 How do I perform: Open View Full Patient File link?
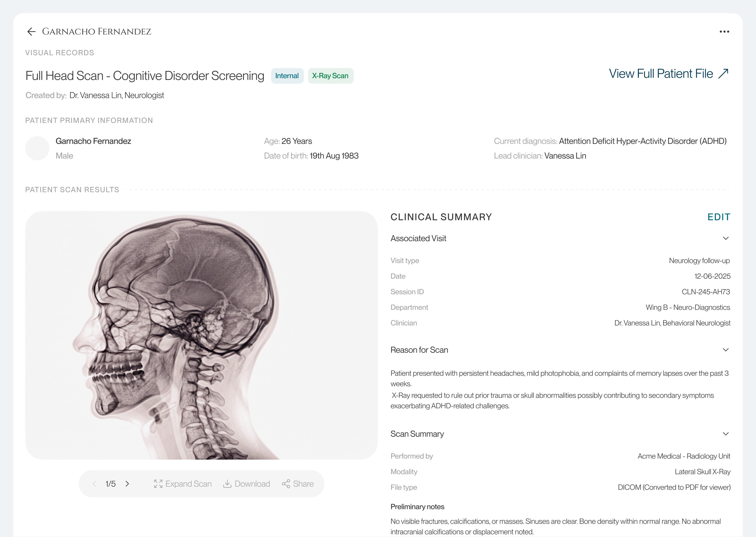pos(661,74)
